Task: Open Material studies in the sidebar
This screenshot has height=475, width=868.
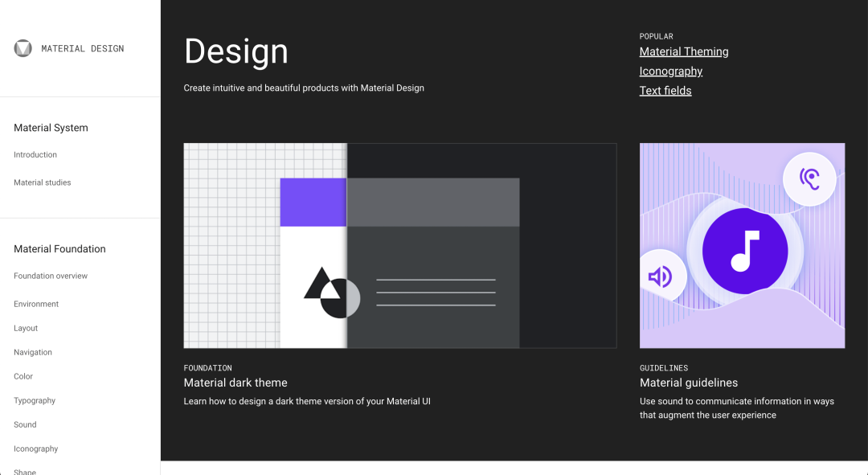Action: point(43,182)
